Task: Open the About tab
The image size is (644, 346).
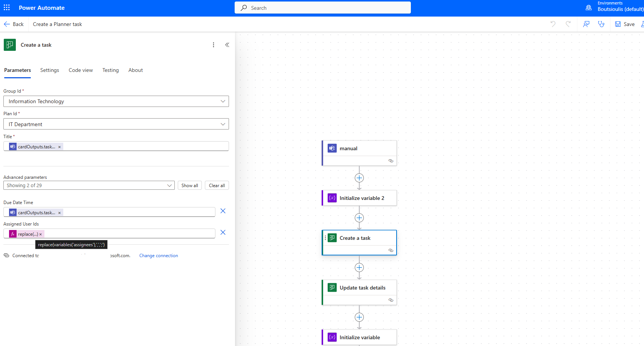Action: (x=136, y=70)
